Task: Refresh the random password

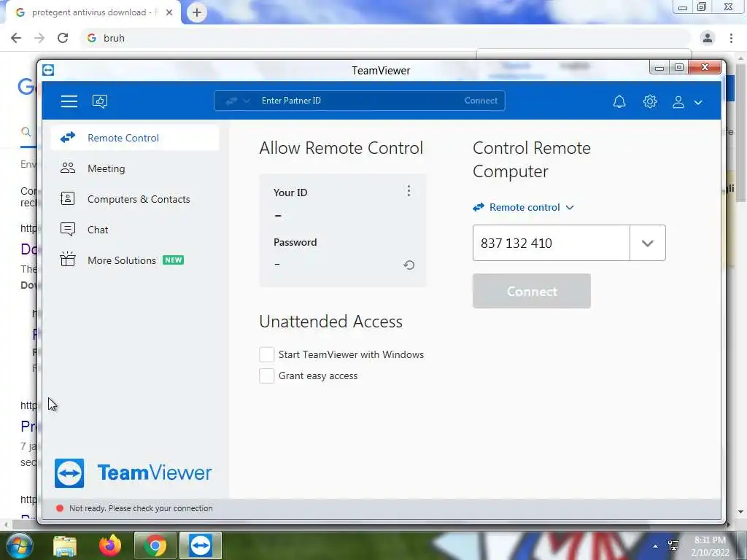Action: pos(409,265)
